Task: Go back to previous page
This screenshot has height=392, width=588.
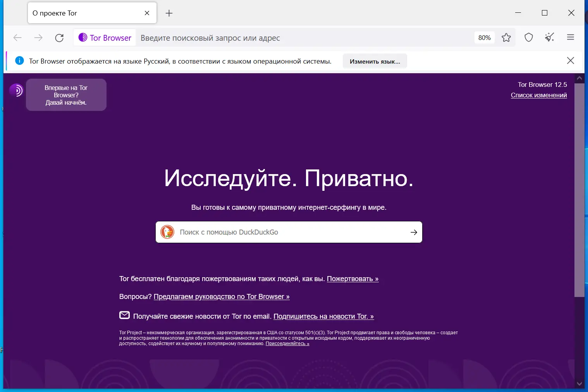Action: (x=17, y=38)
